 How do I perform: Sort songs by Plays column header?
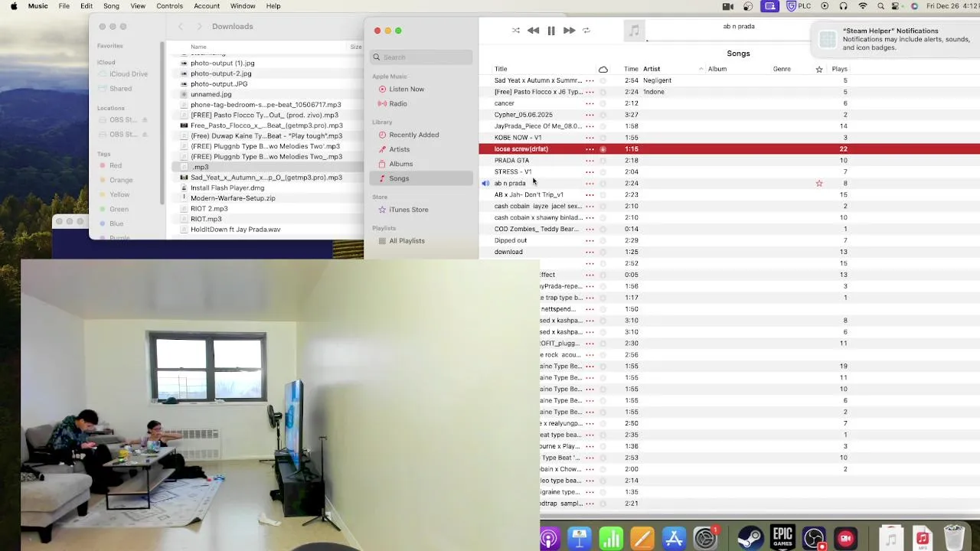point(839,69)
